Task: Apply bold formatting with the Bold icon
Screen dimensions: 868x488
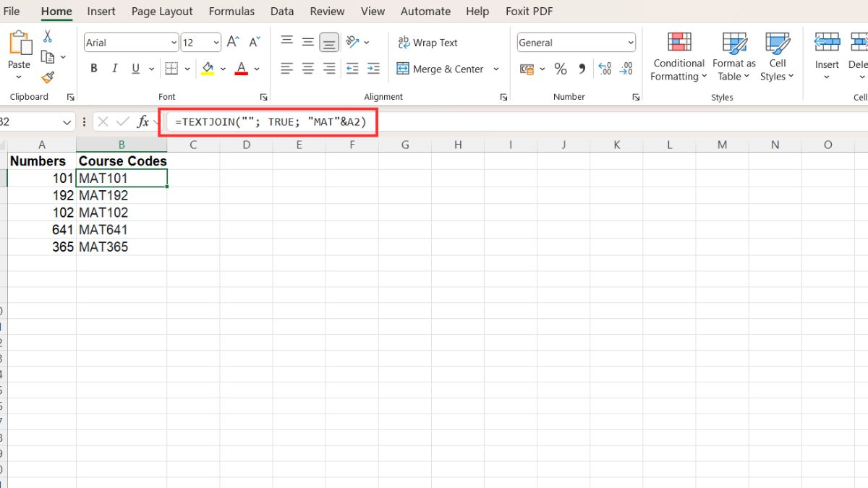Action: (93, 68)
